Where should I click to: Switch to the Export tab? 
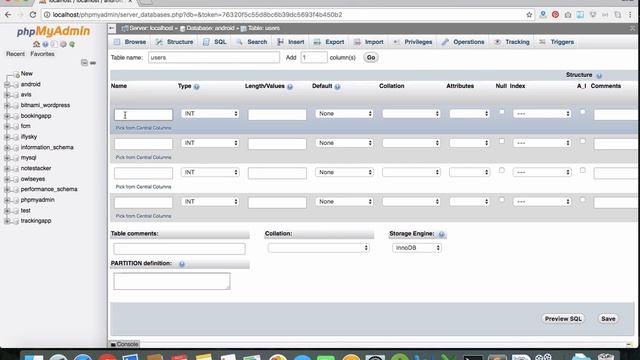(329, 42)
